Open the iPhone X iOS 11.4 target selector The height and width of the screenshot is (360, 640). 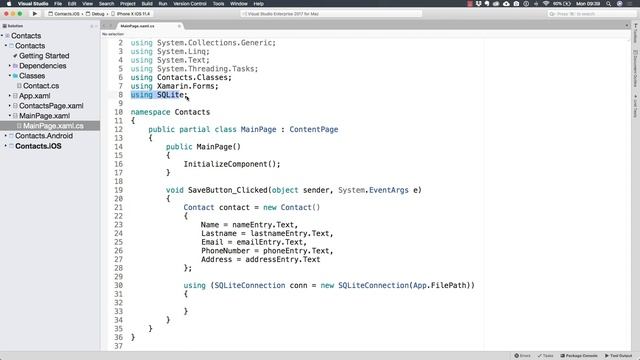point(131,14)
